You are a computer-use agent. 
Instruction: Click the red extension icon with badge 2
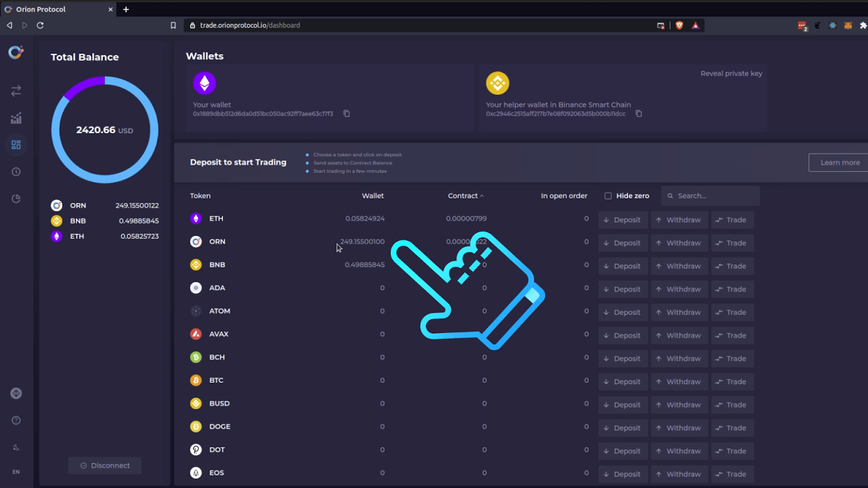802,26
